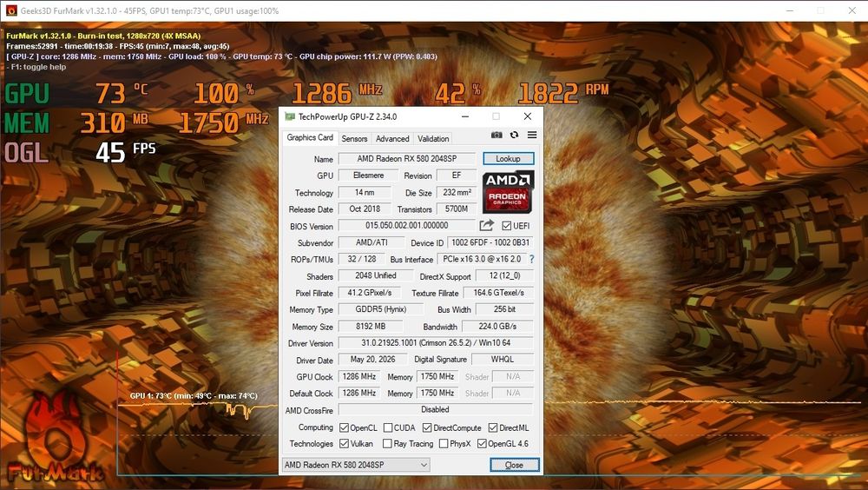Click the BIOS export share icon

pos(487,225)
